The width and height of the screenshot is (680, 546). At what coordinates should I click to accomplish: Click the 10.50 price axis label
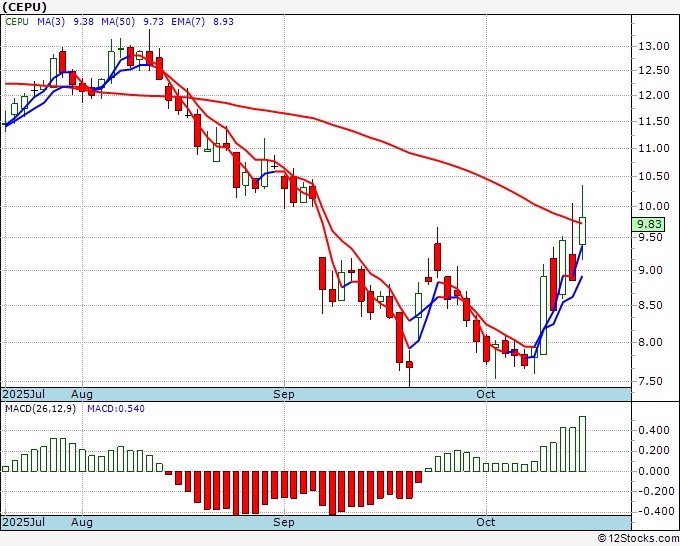654,176
